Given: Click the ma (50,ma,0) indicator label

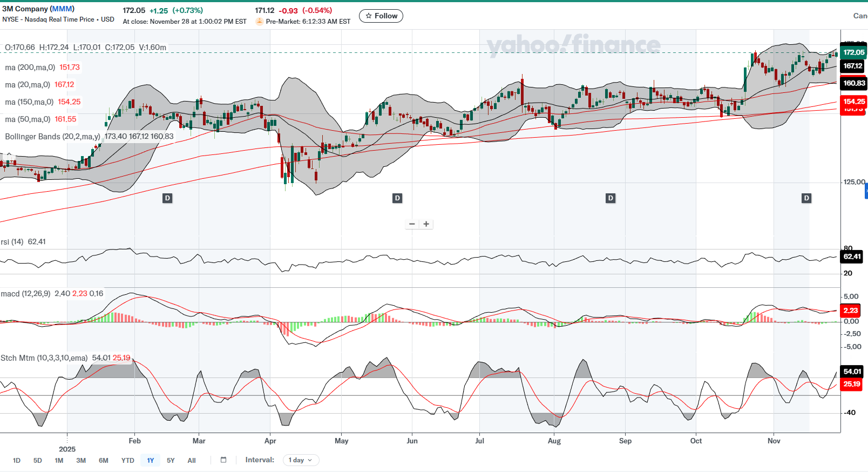Looking at the screenshot, I should 28,119.
